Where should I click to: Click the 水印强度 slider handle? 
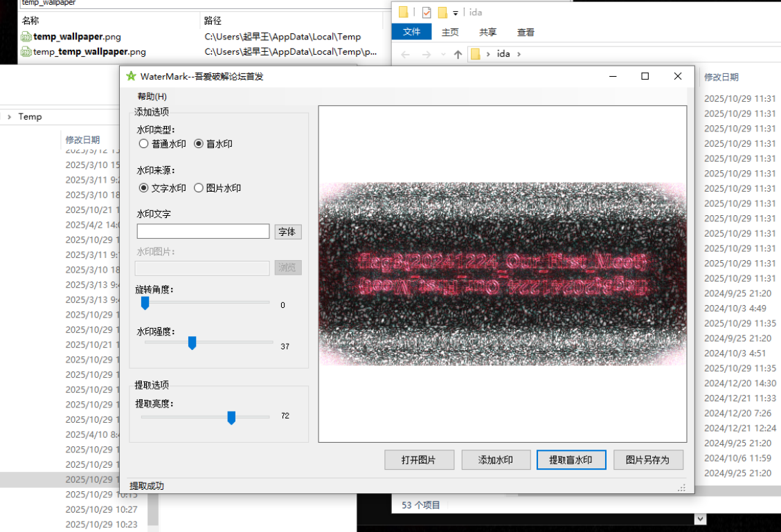pyautogui.click(x=192, y=342)
